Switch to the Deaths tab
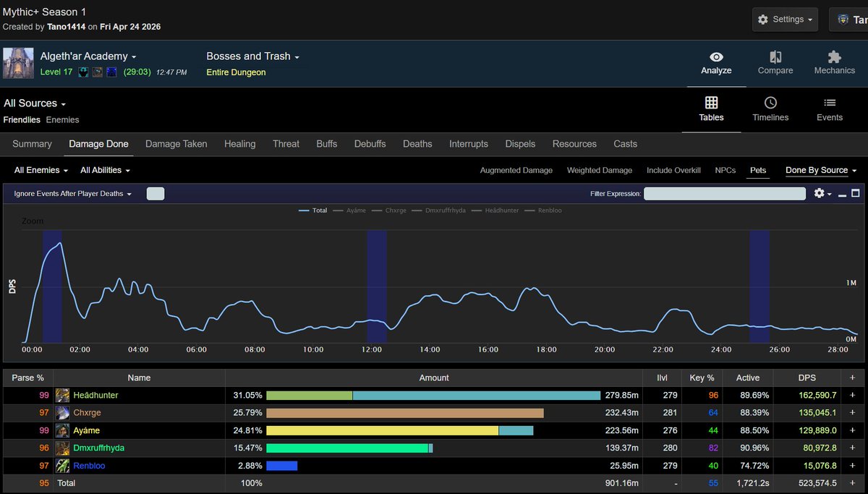The image size is (868, 494). tap(417, 144)
